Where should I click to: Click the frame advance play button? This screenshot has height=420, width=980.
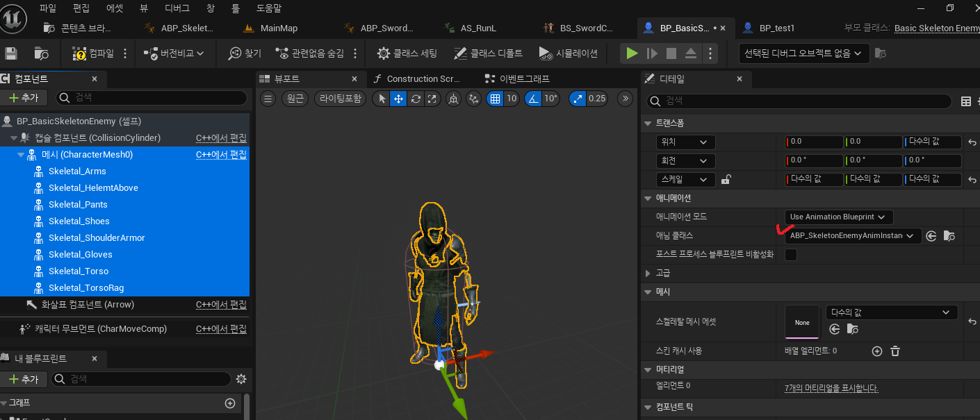coord(652,53)
